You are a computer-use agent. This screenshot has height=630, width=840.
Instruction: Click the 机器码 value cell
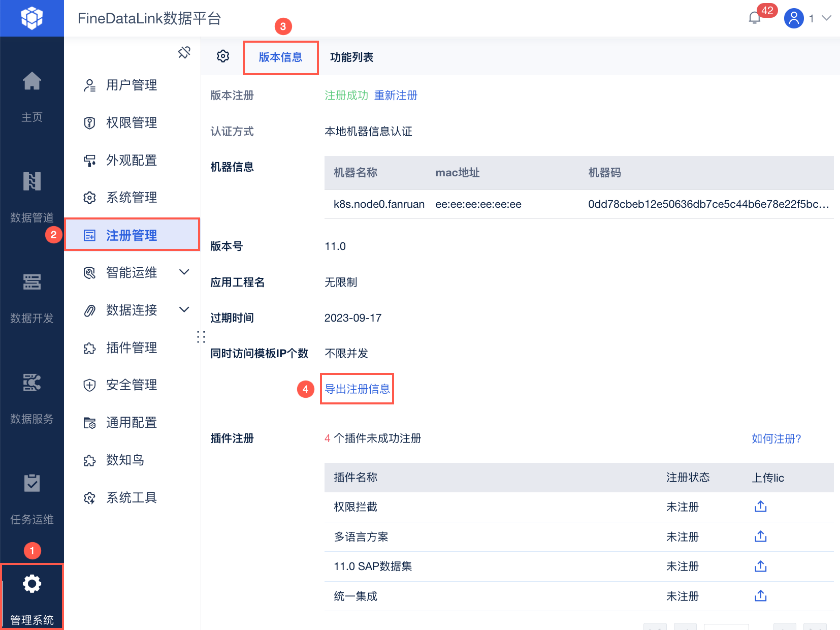[x=708, y=204]
